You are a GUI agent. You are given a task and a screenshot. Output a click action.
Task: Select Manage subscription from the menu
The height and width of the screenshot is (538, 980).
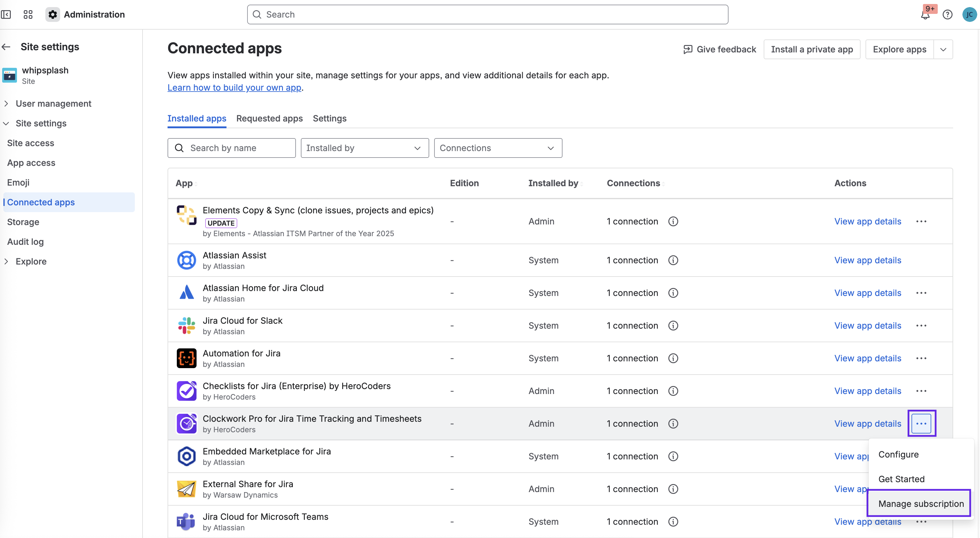coord(921,503)
